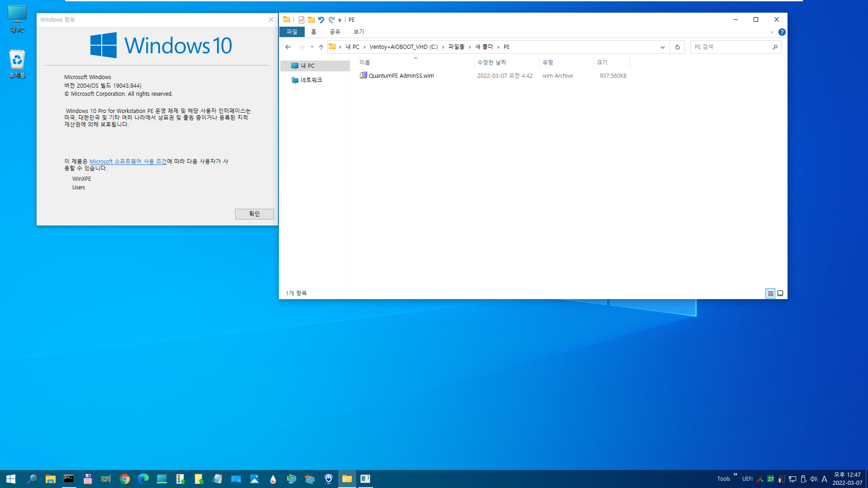The height and width of the screenshot is (488, 868).
Task: Expand the chevron after 내 PC in the breadcrumb
Action: coord(364,47)
